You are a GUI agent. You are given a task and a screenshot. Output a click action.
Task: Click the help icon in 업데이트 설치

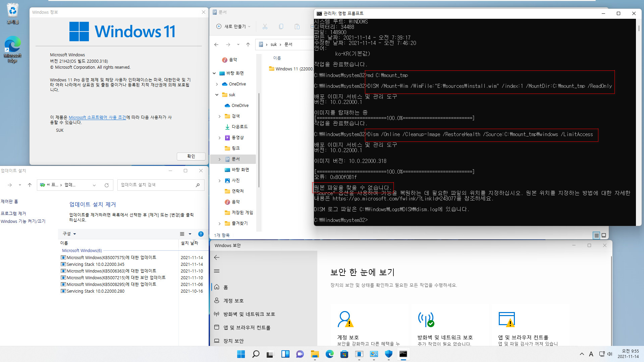[x=201, y=234]
